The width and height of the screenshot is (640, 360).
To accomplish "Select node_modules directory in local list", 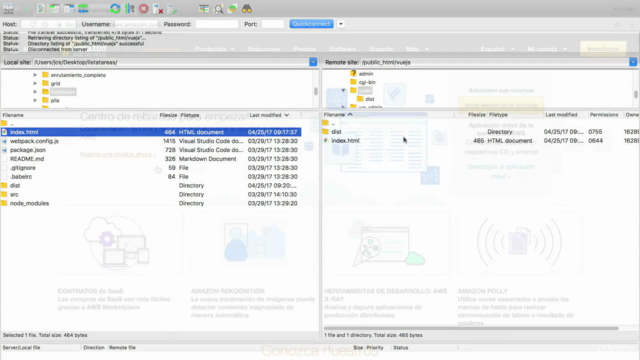I will coord(151,203).
